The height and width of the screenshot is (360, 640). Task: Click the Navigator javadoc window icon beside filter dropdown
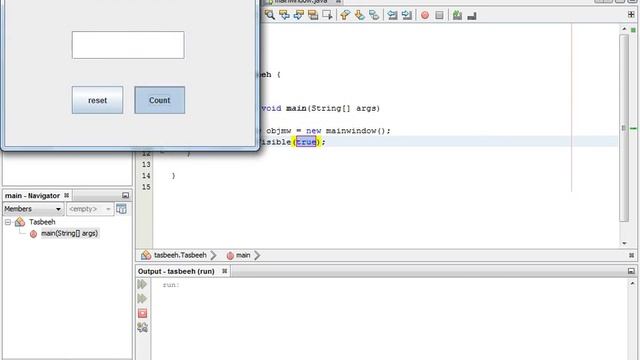click(121, 209)
